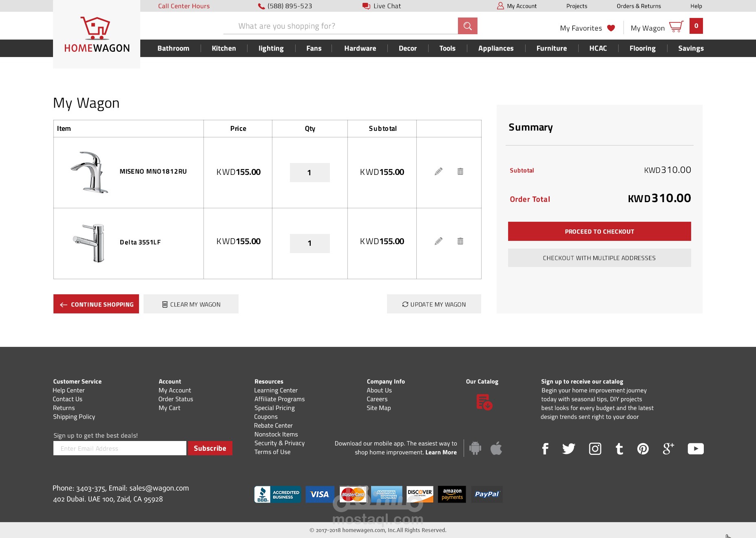Image resolution: width=756 pixels, height=538 pixels.
Task: Click the My Favorites heart icon
Action: (611, 28)
